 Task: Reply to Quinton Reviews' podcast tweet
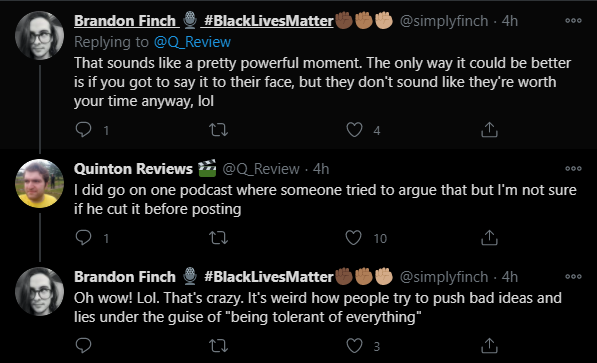coord(83,238)
